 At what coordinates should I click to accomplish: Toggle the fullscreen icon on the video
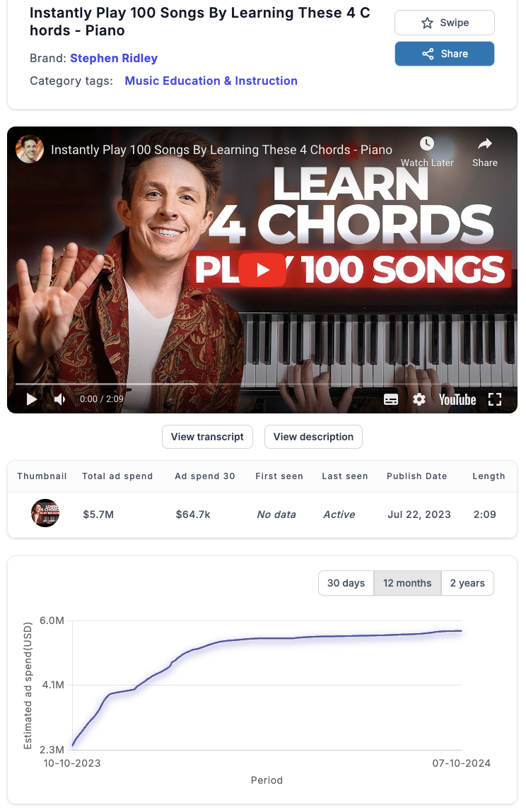tap(495, 399)
